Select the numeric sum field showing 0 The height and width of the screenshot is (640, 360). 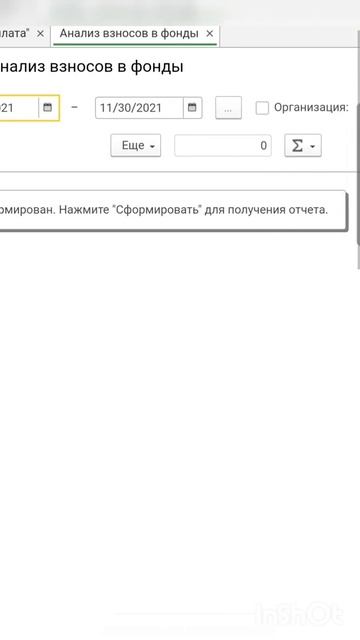(x=223, y=145)
